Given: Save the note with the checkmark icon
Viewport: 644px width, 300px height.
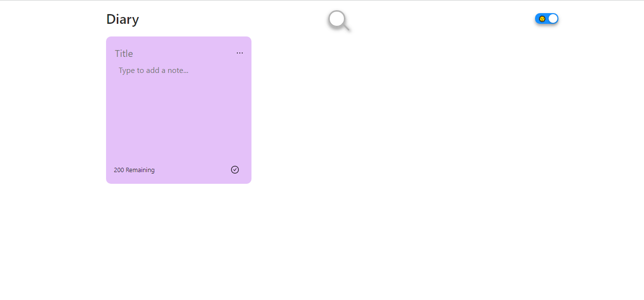Looking at the screenshot, I should 235,170.
